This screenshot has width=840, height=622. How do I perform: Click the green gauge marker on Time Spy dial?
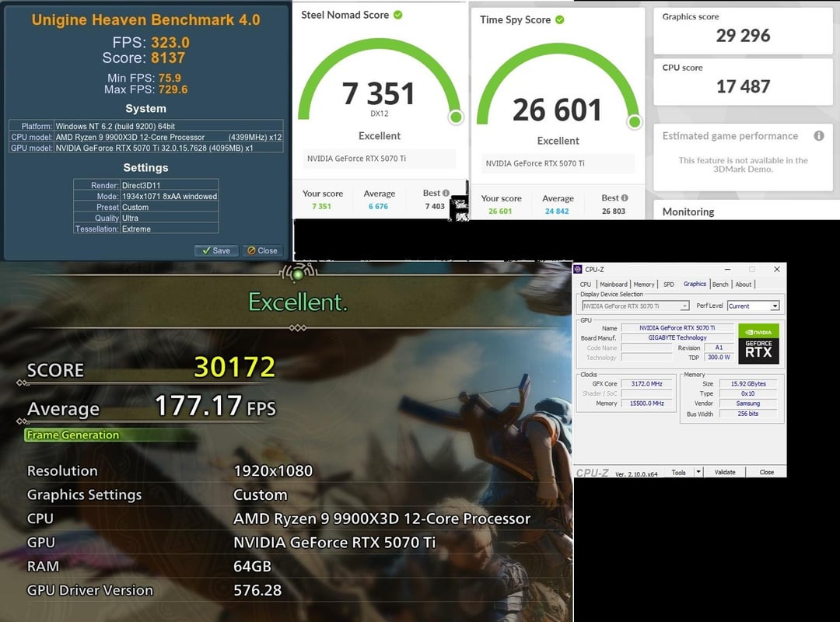635,121
